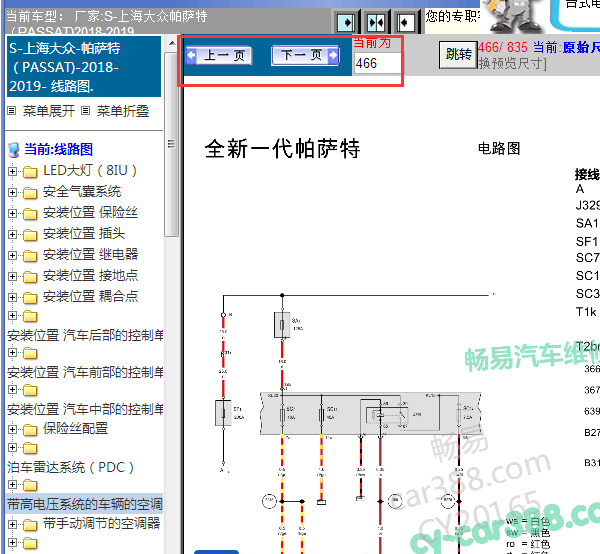Viewport: 600px width, 554px height.
Task: Click folder icon next to LED大灯
Action: tap(30, 172)
